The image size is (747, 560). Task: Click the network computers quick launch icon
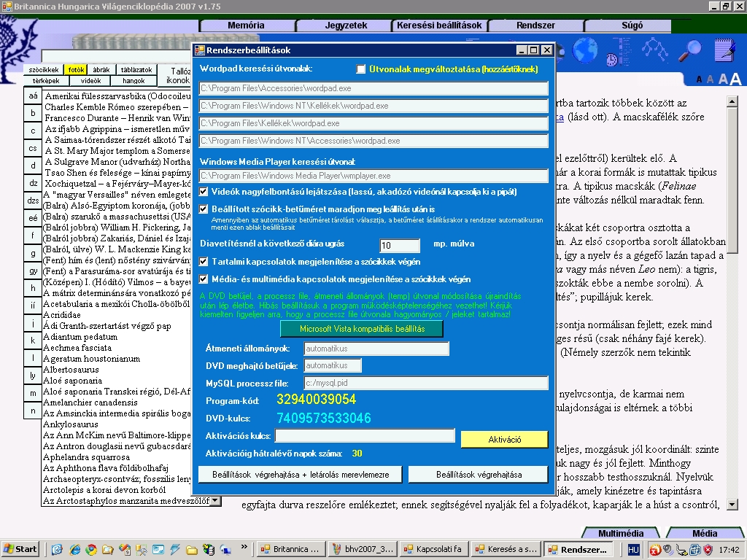[x=225, y=550]
